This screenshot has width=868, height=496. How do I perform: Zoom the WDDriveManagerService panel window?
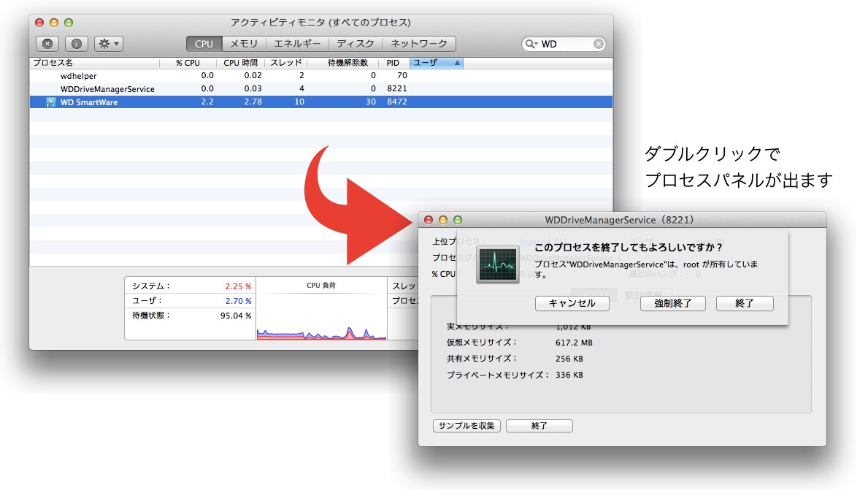click(458, 220)
